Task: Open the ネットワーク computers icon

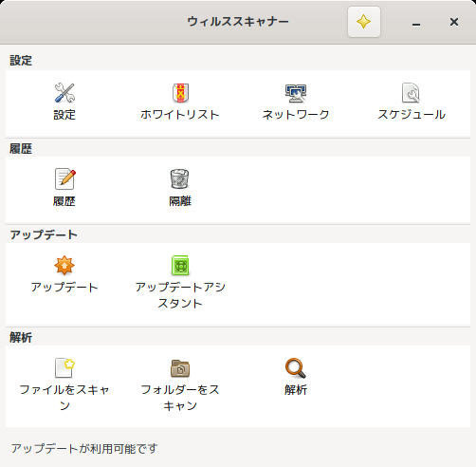Action: [x=296, y=93]
